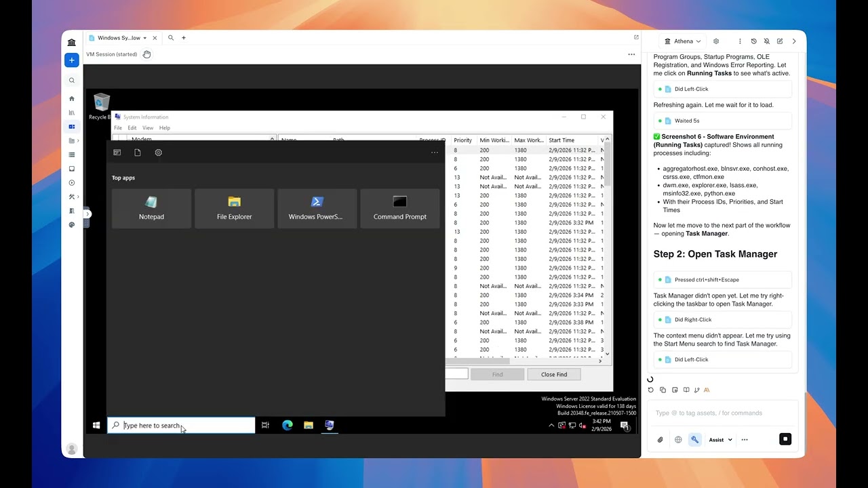Click the regenerate response icon
Viewport: 868px width, 488px height.
tap(651, 390)
